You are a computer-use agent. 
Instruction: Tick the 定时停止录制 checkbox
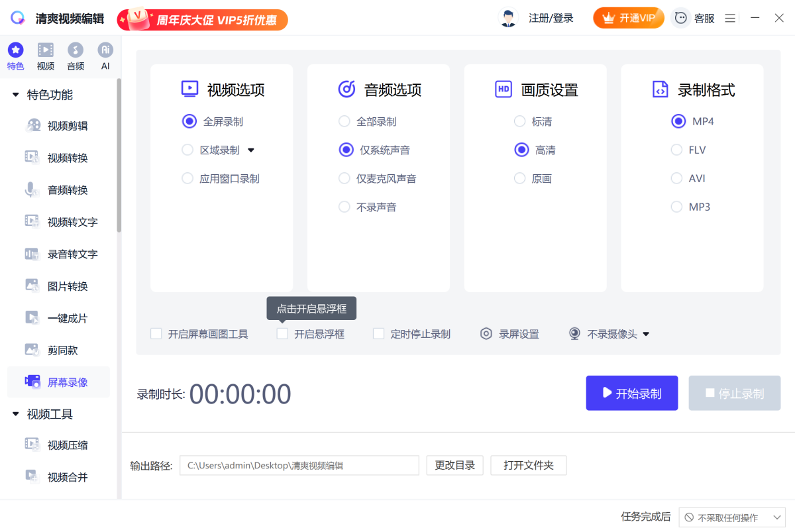(379, 334)
